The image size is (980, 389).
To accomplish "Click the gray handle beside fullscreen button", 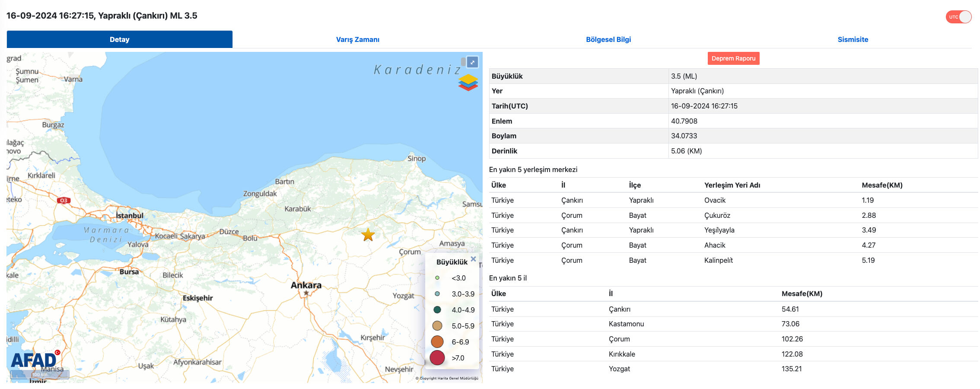I will pyautogui.click(x=463, y=62).
